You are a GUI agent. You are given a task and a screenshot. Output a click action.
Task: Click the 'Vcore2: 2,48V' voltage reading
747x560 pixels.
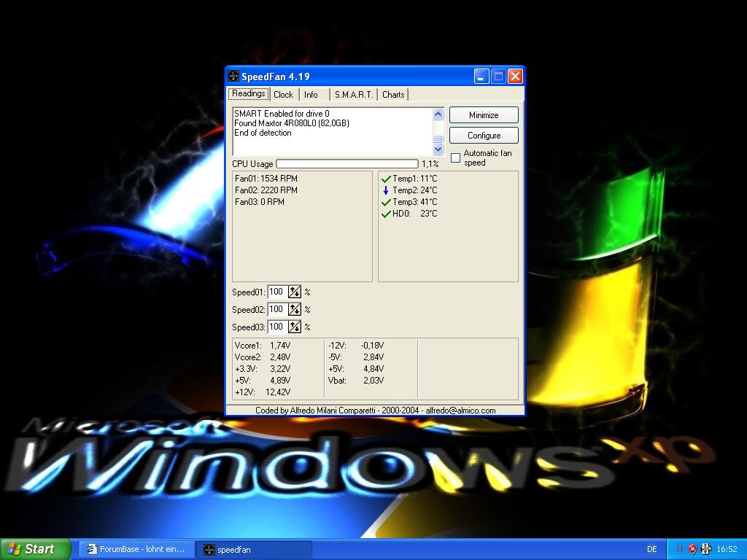pos(263,357)
